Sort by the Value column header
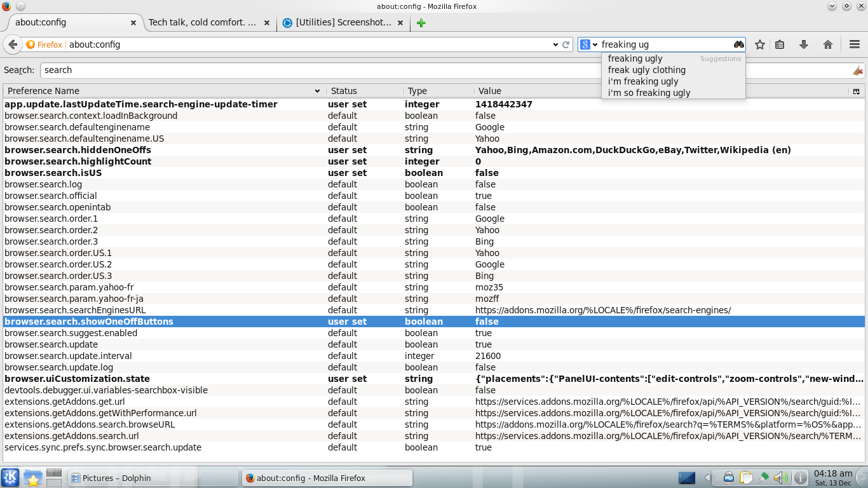This screenshot has width=868, height=488. pyautogui.click(x=661, y=91)
